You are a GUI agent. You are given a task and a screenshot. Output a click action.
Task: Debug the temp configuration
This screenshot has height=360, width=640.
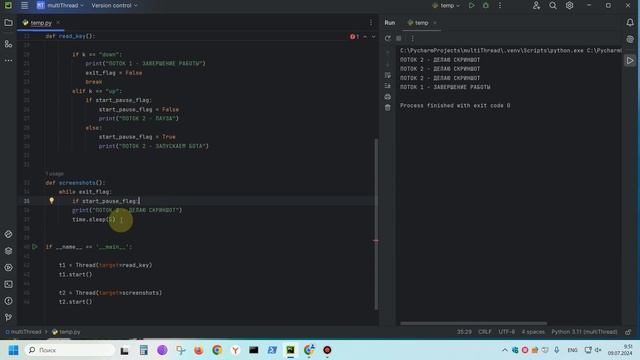pos(486,5)
